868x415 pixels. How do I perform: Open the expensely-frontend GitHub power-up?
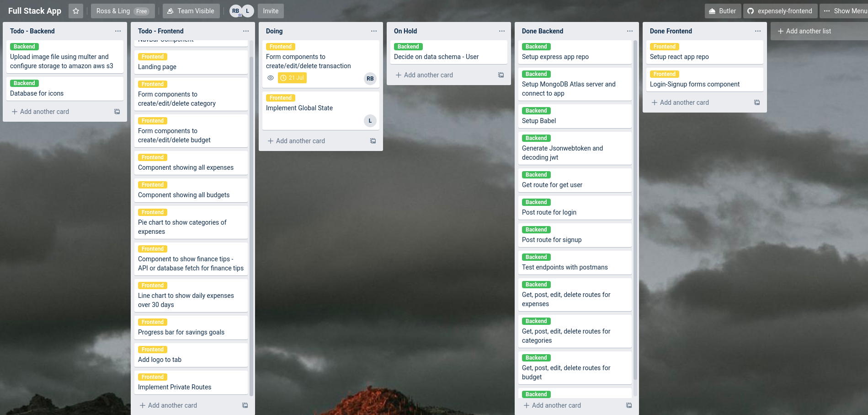click(x=780, y=11)
